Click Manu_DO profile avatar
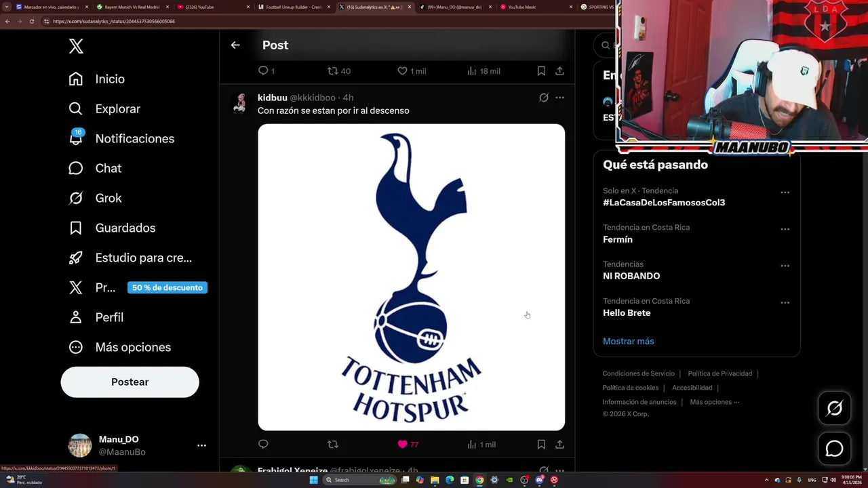This screenshot has width=868, height=488. [x=80, y=445]
